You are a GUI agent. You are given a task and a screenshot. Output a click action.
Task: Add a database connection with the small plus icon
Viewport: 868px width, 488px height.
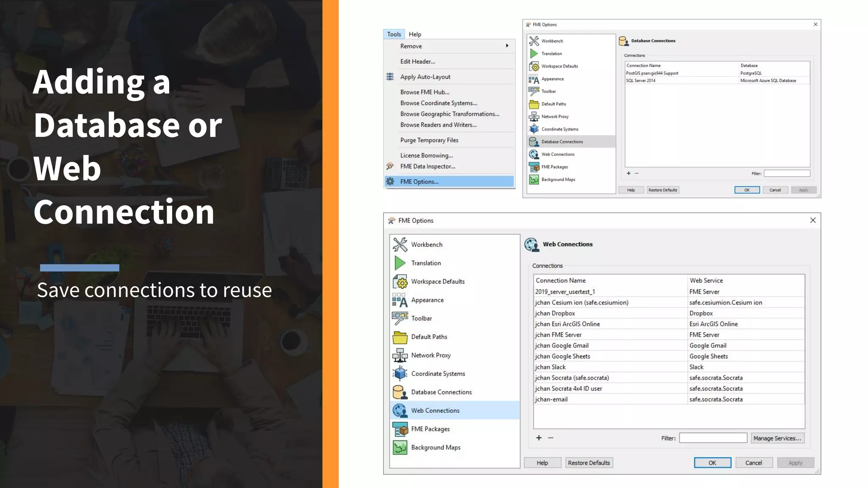(x=629, y=173)
